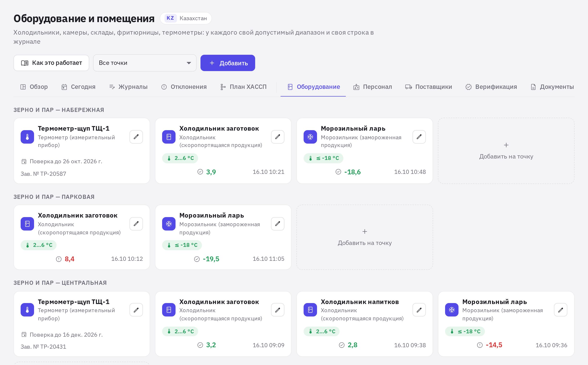
Task: Open the План ХАССП tab
Action: pyautogui.click(x=243, y=87)
